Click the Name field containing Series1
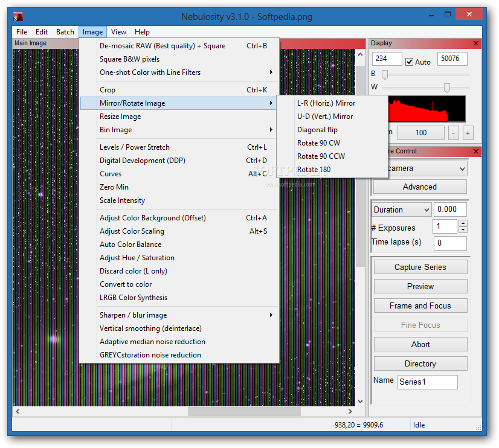The height and width of the screenshot is (448, 499). [x=427, y=382]
